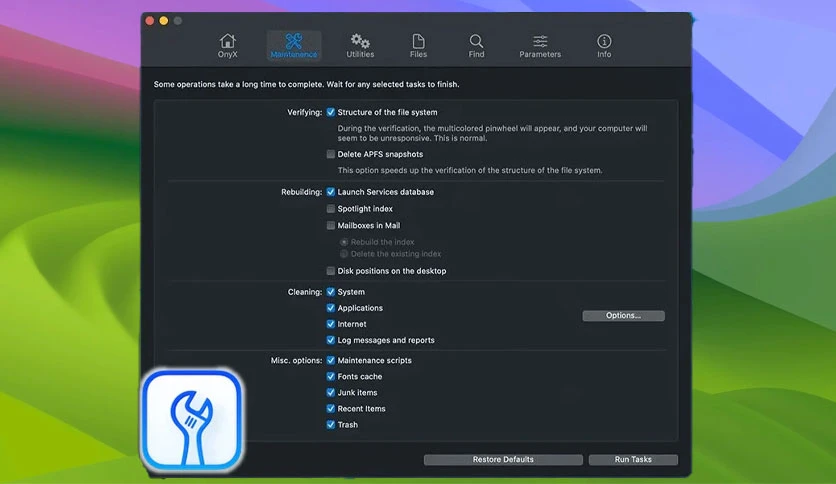Uncheck Log messages and reports
This screenshot has width=836, height=484.
(331, 340)
